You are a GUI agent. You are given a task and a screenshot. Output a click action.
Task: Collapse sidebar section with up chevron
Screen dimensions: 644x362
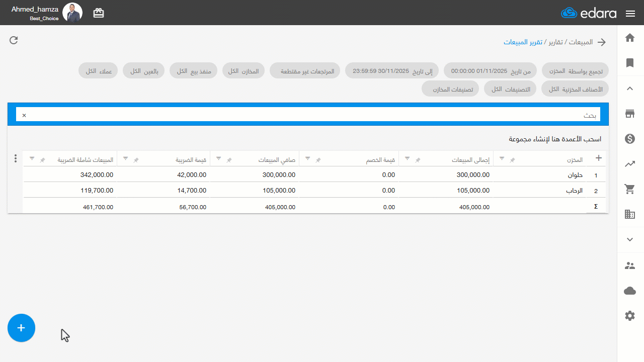[629, 88]
